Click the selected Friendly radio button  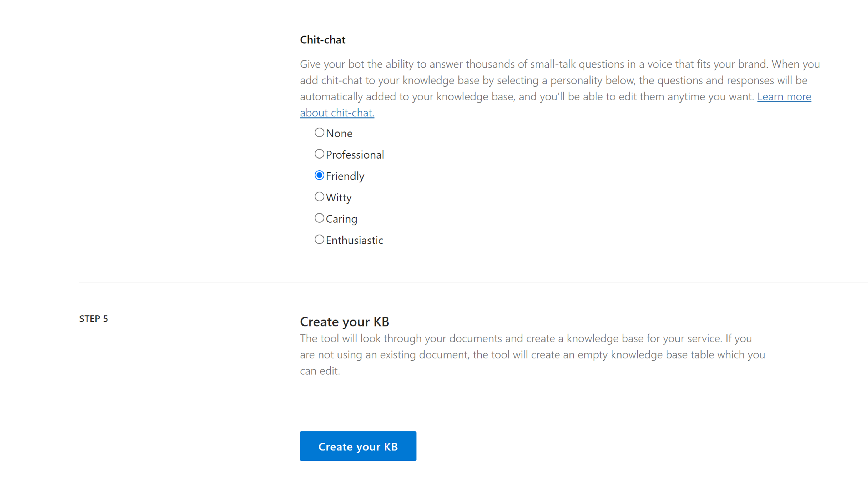319,175
